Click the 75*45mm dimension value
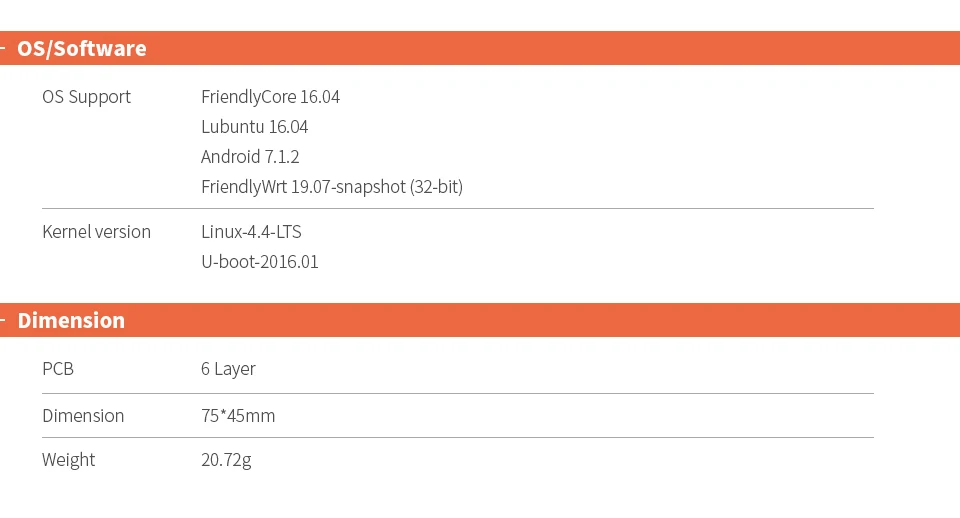This screenshot has height=518, width=960. (x=238, y=416)
